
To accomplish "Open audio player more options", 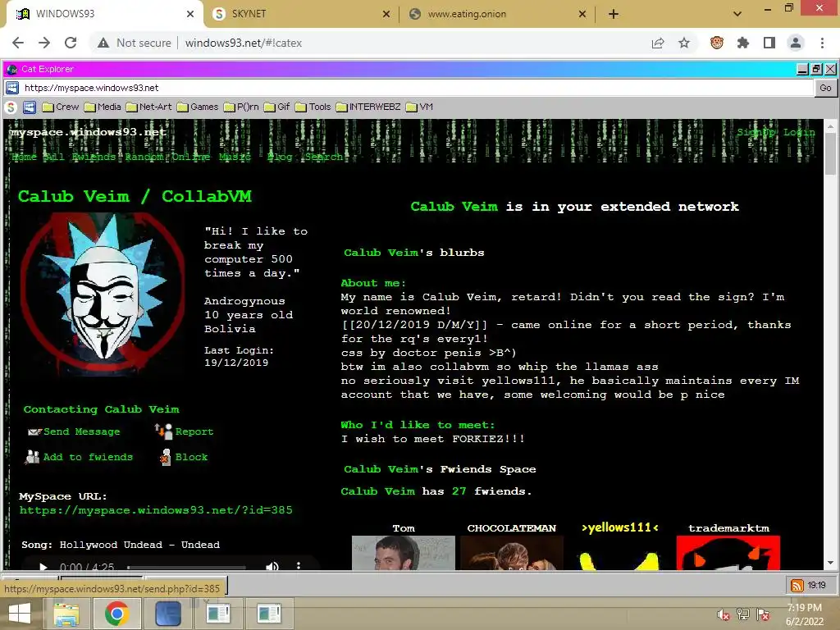I will 299,566.
